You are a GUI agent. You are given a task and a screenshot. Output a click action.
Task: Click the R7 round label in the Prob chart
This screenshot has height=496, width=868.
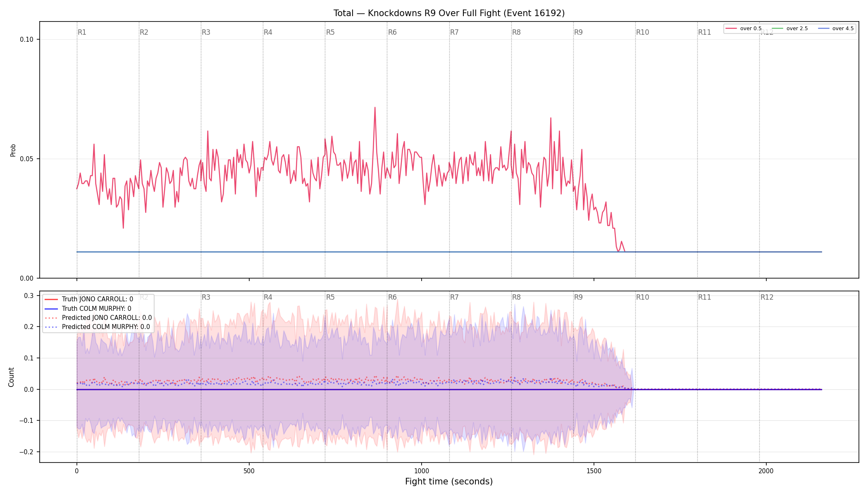point(454,32)
